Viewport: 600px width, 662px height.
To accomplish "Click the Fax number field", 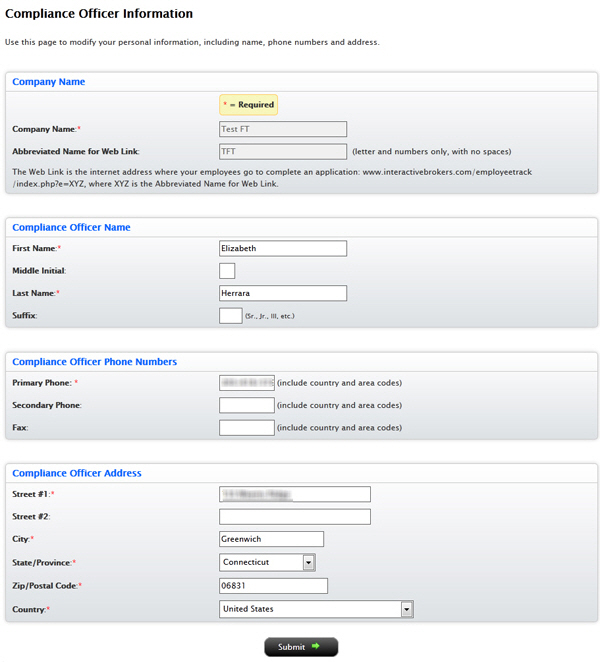I will point(247,428).
